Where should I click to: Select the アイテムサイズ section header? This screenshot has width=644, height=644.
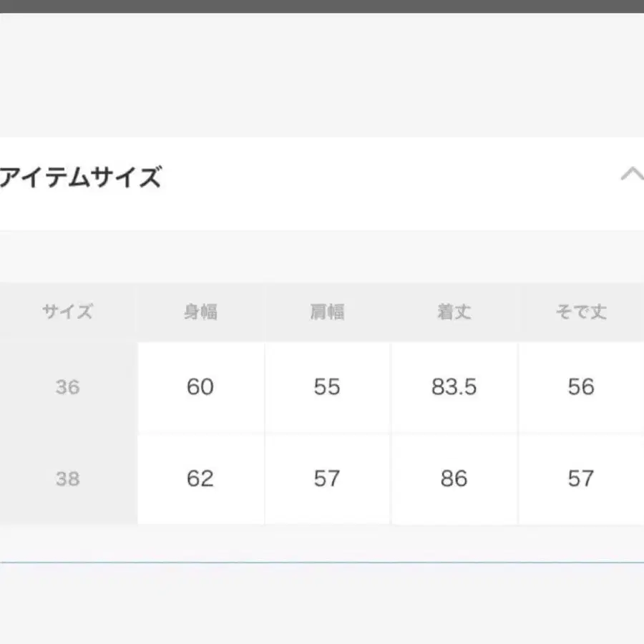(x=81, y=177)
